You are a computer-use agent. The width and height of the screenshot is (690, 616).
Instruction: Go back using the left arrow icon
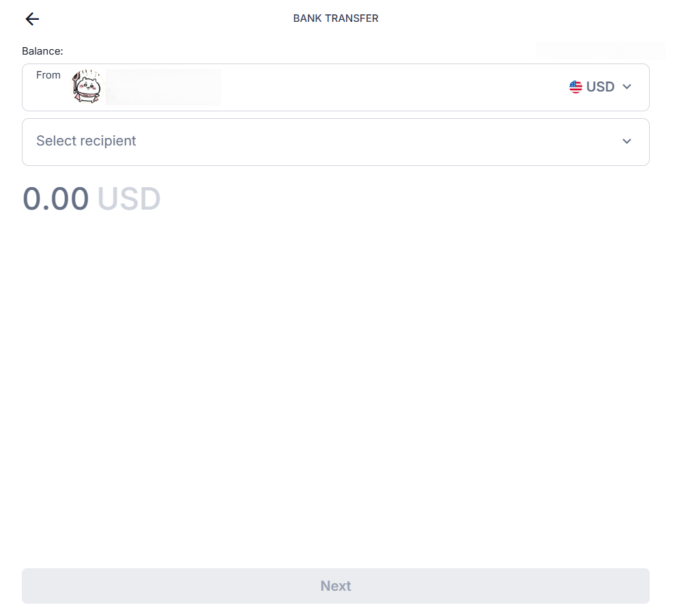click(32, 19)
